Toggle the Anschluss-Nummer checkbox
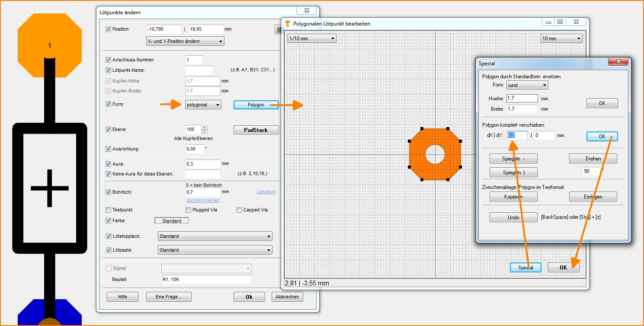644x326 pixels. pos(108,60)
